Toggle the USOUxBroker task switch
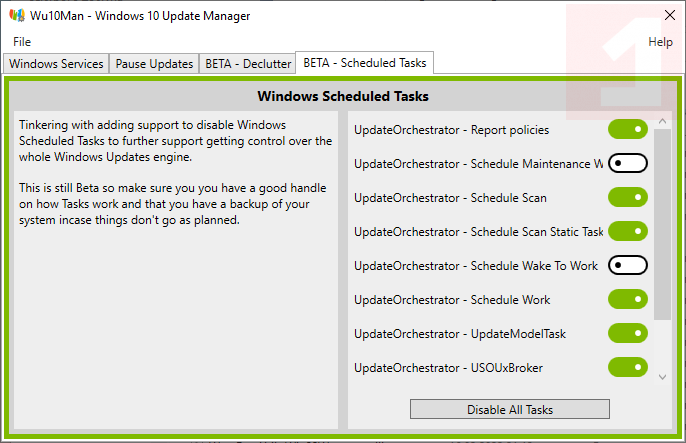This screenshot has width=686, height=443. [628, 368]
